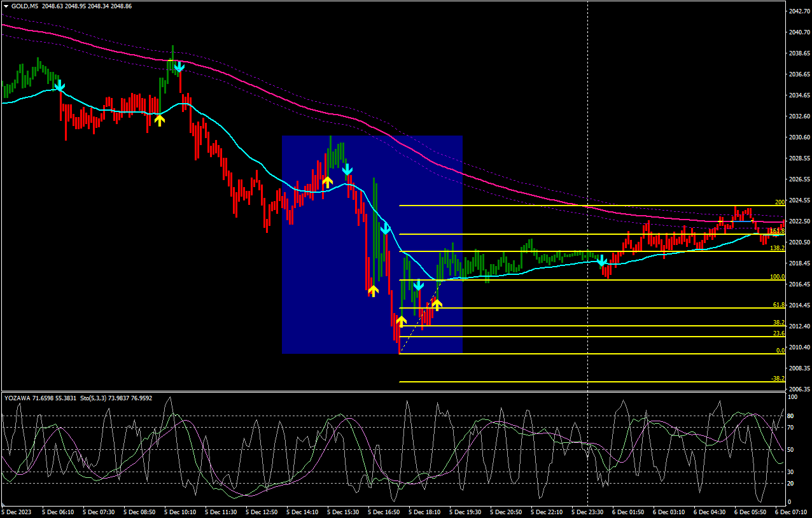Click the 5 Dec 19:30 time label

pos(465,512)
